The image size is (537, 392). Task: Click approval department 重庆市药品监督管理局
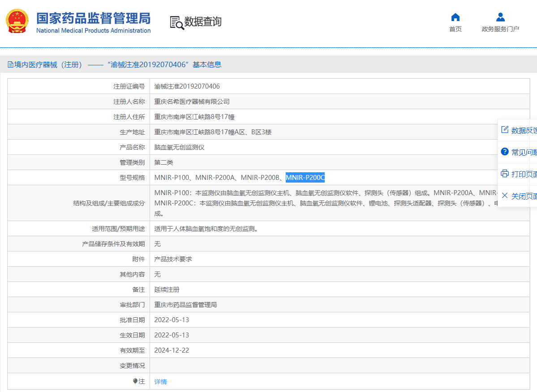[185, 305]
